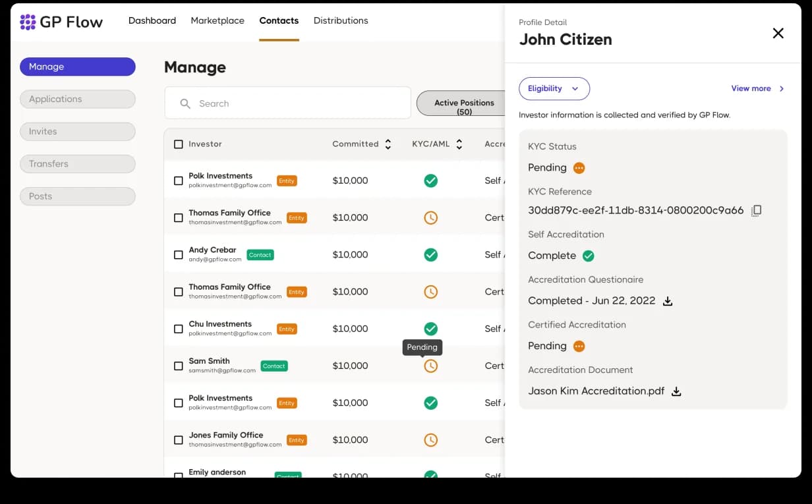Click the Chu Investments investor name
The image size is (812, 504).
click(x=220, y=324)
